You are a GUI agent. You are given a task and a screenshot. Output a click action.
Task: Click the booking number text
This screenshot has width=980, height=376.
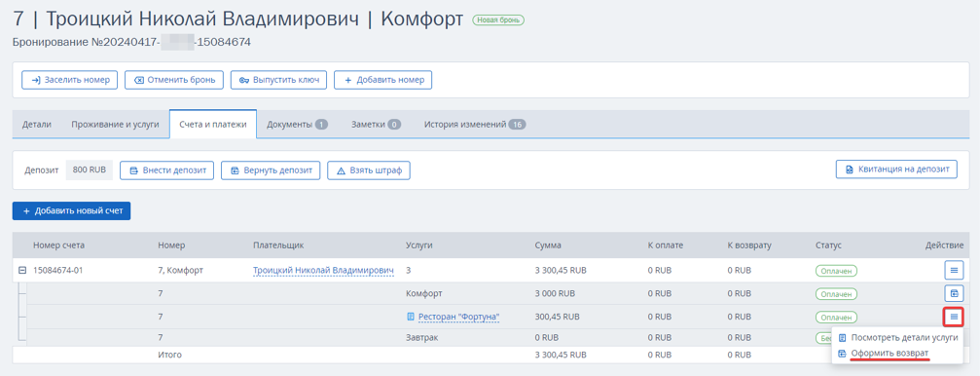tap(131, 42)
